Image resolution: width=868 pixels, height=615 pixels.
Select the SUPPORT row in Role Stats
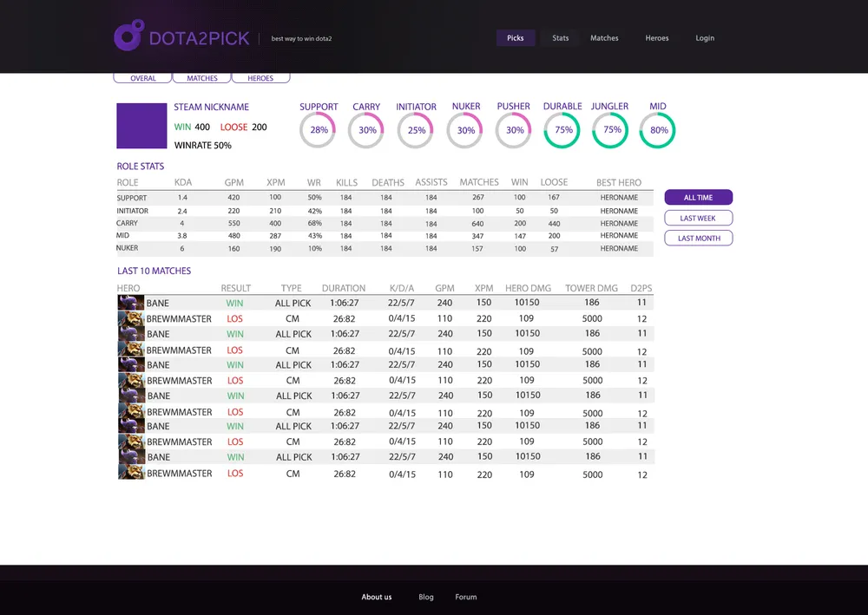(385, 198)
